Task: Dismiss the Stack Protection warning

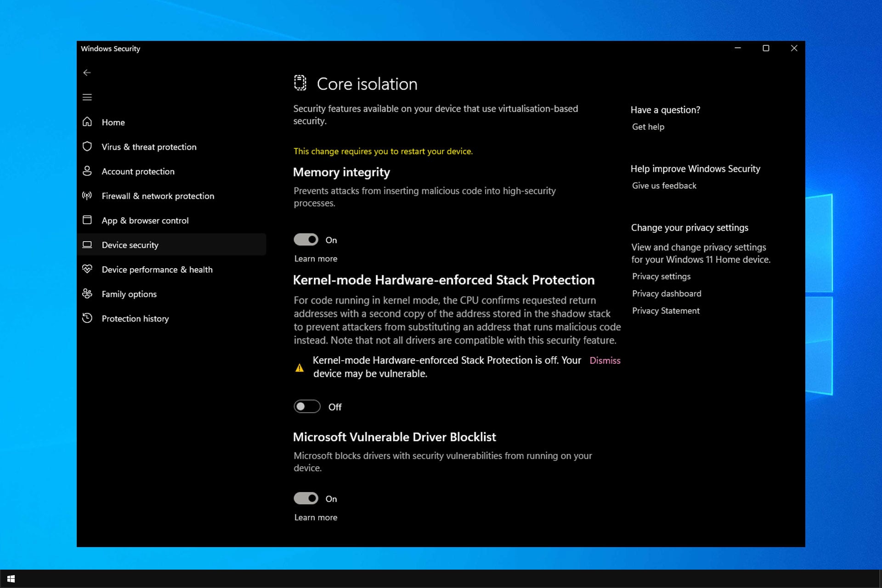Action: coord(605,361)
